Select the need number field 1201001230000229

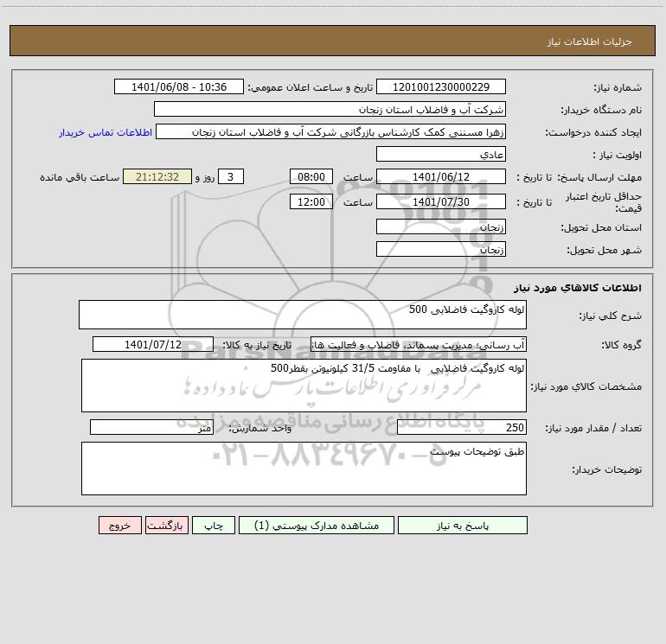441,86
